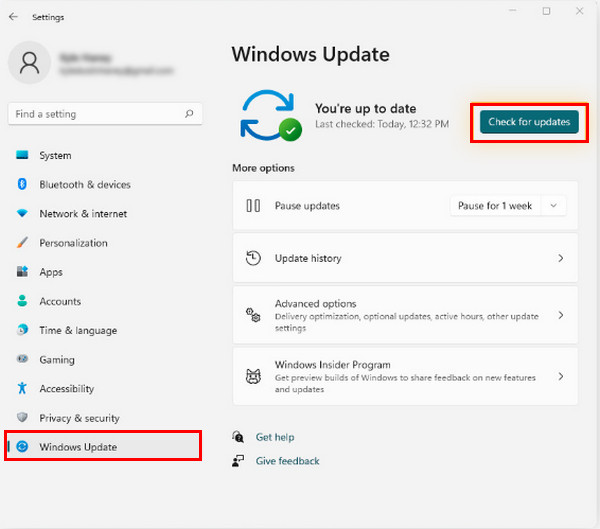Open the Pause for 1 week dropdown arrow
The image size is (600, 529).
[553, 206]
